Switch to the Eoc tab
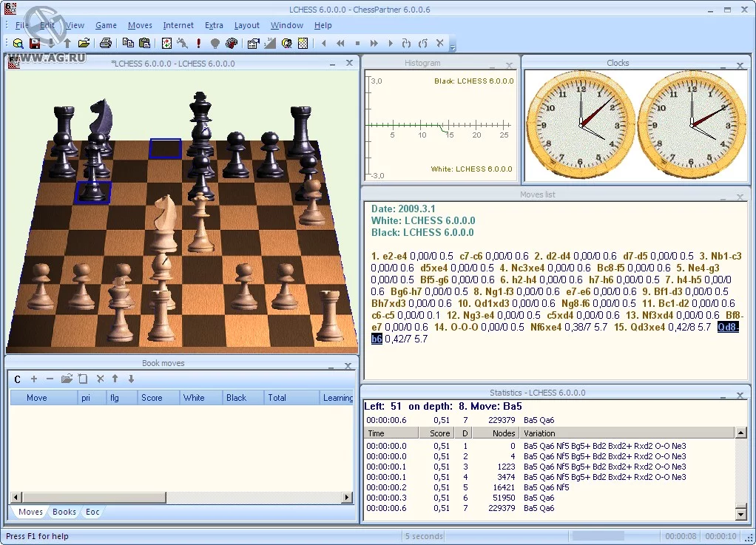 click(92, 512)
